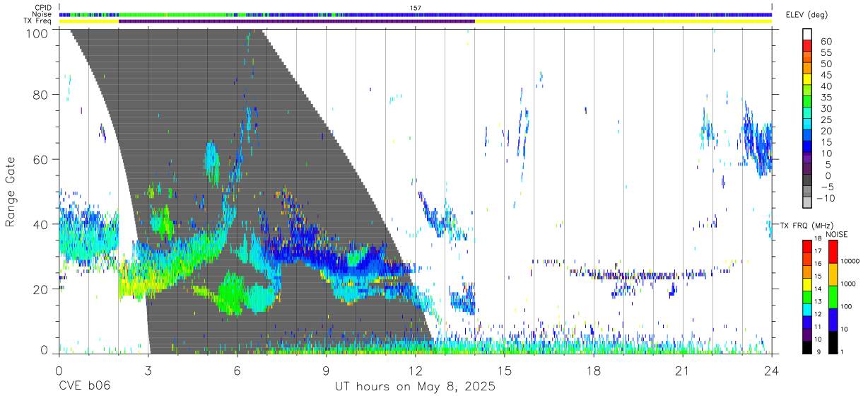Select the white top box of ELEV colorbar
The width and height of the screenshot is (868, 401).
pyautogui.click(x=807, y=35)
